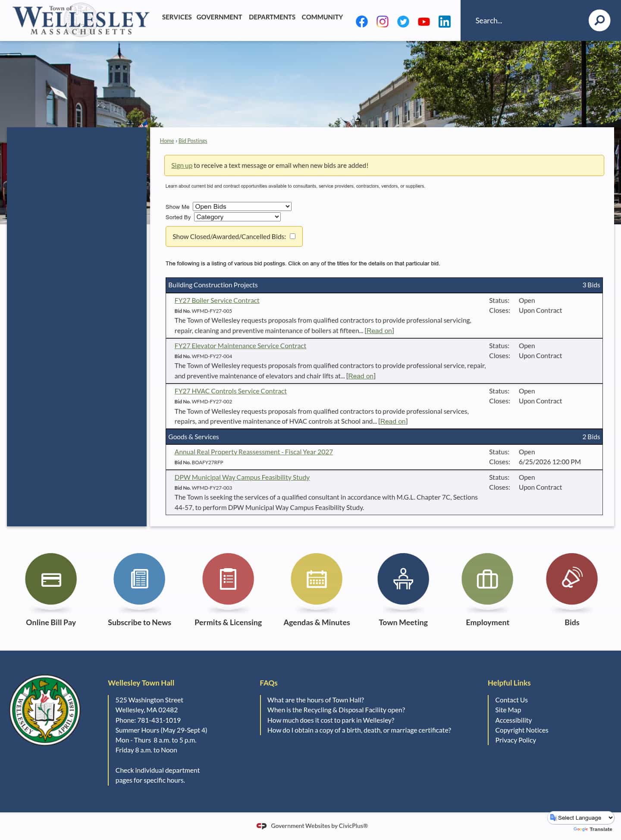Open the Services menu
Image resolution: width=621 pixels, height=840 pixels.
[x=177, y=17]
